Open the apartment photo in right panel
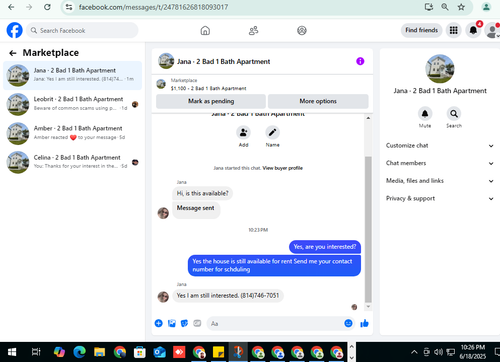This screenshot has width=500, height=362. pyautogui.click(x=440, y=69)
